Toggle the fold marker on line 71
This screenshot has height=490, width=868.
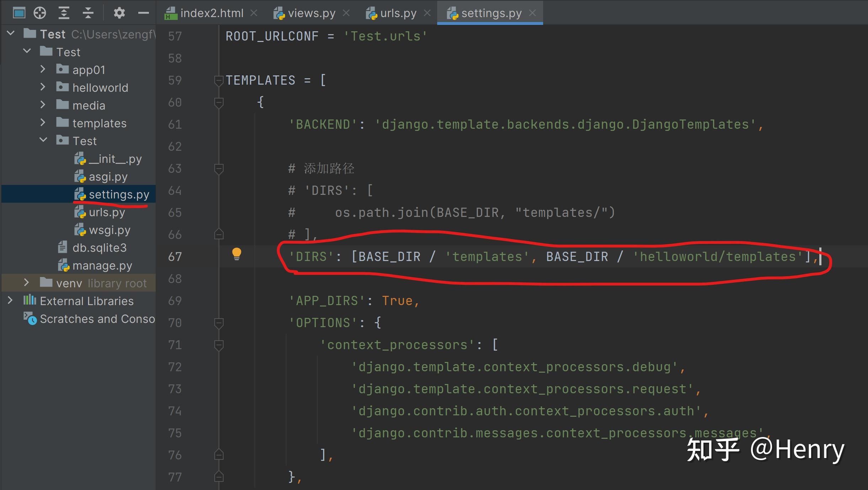[x=219, y=346]
